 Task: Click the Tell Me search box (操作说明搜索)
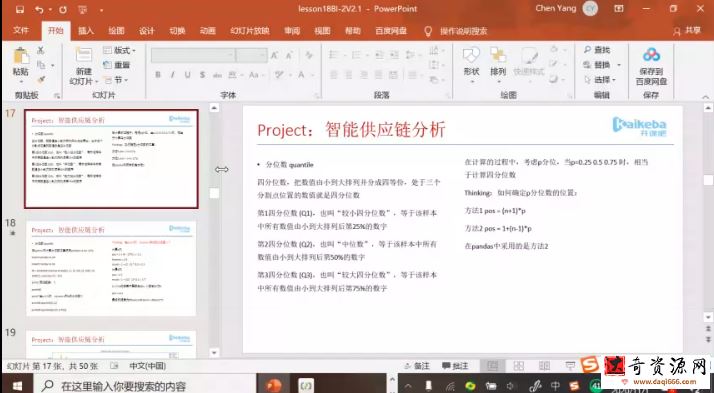point(464,31)
